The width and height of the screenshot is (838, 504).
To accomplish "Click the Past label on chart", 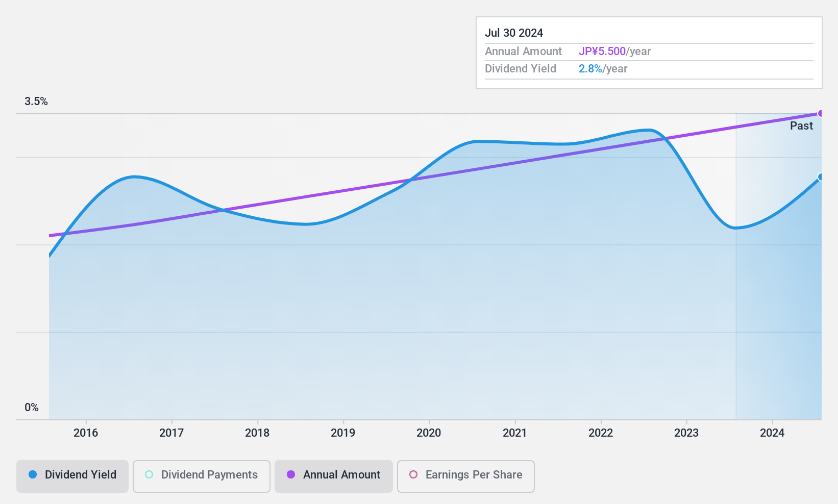I will tap(801, 126).
